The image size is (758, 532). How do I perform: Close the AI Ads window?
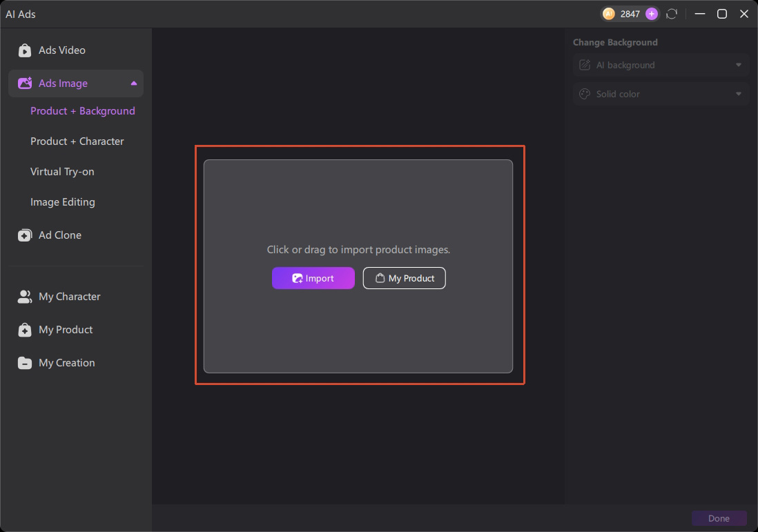tap(744, 14)
